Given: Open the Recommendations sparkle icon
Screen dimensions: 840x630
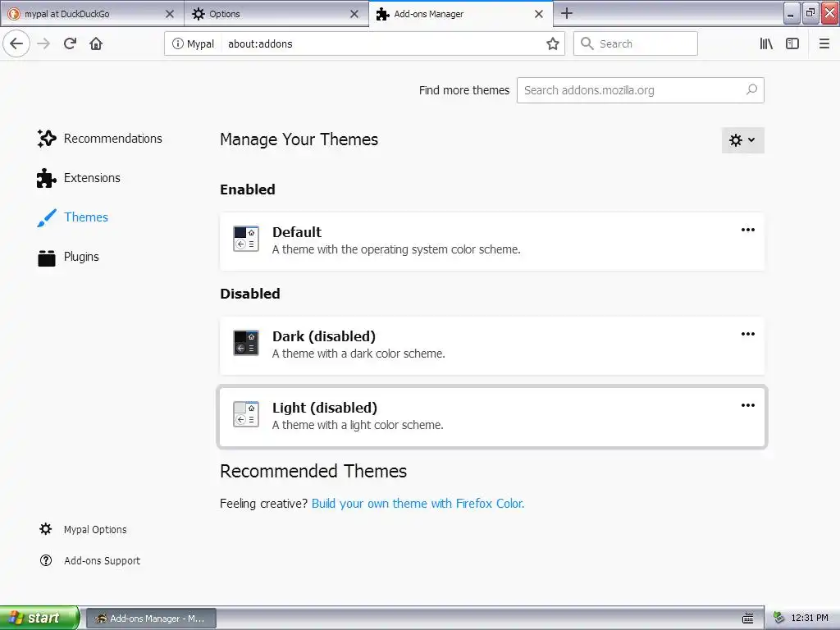Looking at the screenshot, I should tap(47, 138).
